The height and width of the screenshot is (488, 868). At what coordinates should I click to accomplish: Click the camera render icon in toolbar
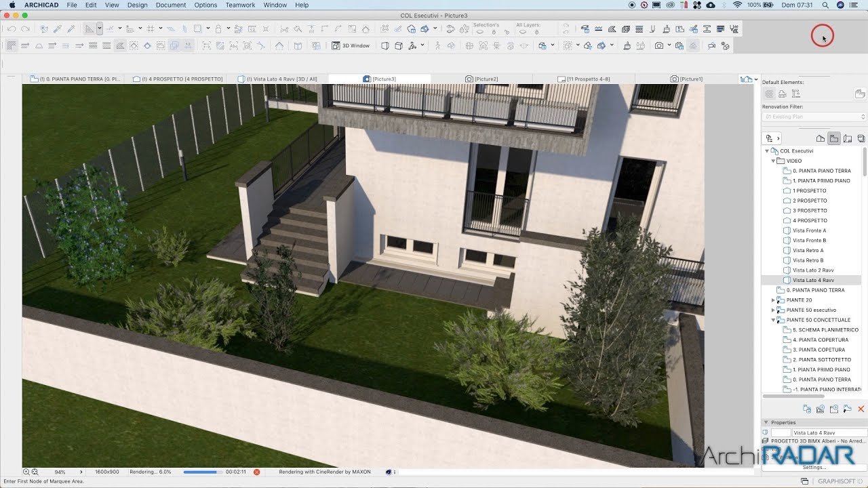click(658, 45)
